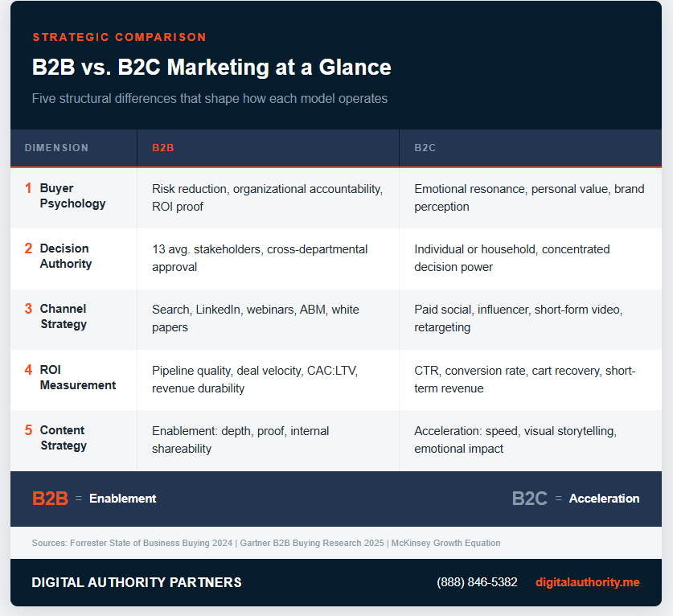This screenshot has height=616, width=673.
Task: Click the phone number (888) 846-5382
Action: click(477, 582)
